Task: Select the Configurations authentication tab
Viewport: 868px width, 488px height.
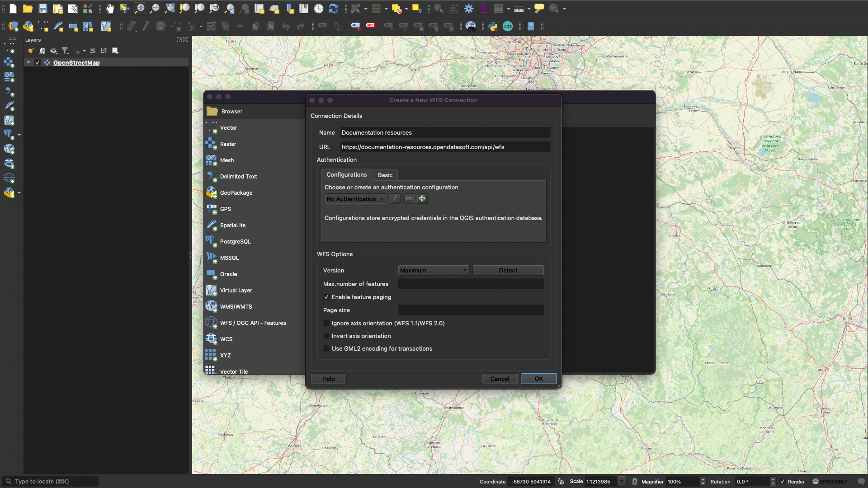Action: click(x=346, y=175)
